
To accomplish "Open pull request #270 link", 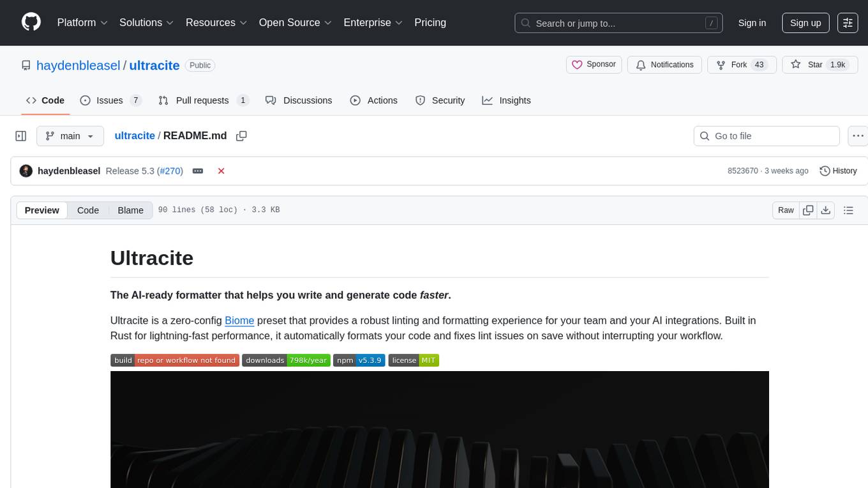I will point(170,171).
